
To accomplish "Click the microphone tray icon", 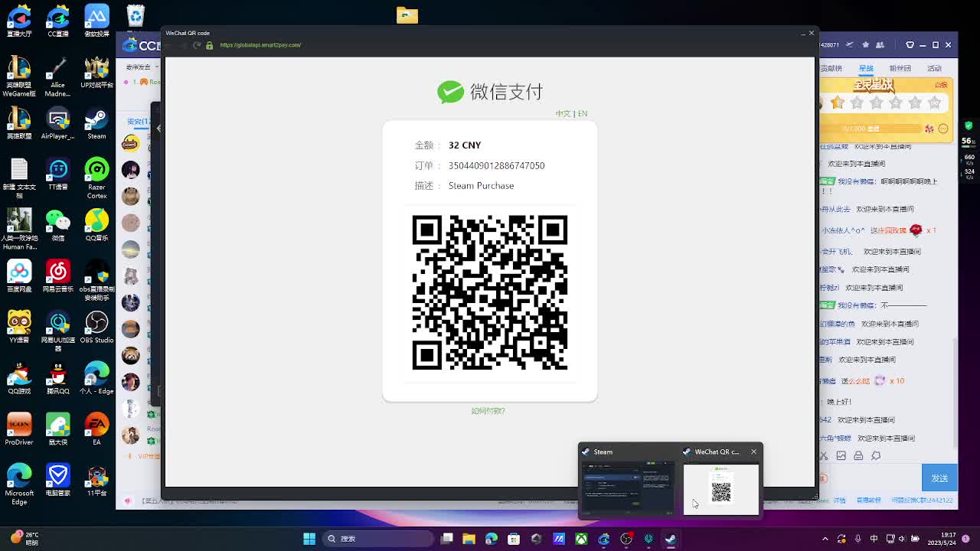I will coord(857,539).
